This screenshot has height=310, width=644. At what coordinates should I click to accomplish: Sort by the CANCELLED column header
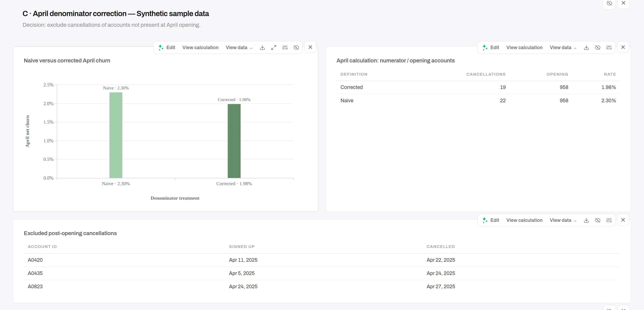click(441, 247)
